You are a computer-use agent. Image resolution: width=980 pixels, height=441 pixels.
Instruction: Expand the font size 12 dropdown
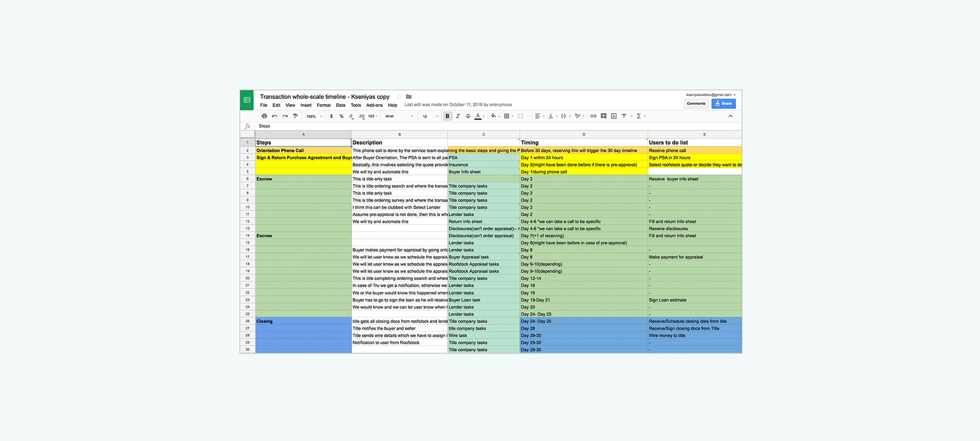point(430,116)
